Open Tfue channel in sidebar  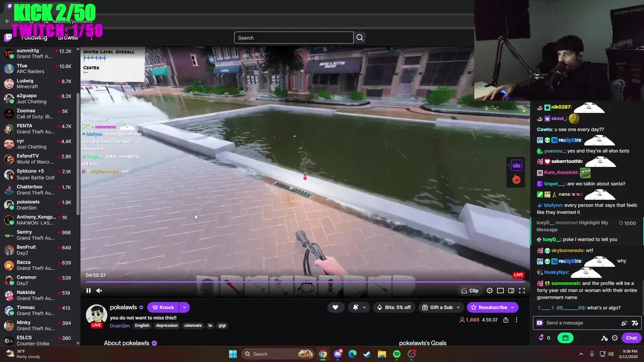38,68
